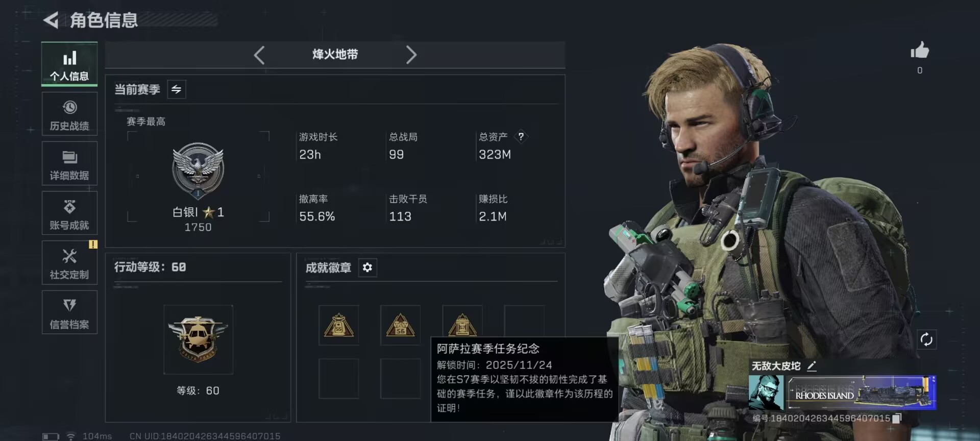Toggle season view with 当前赛季 swap icon
This screenshot has height=441, width=980.
[x=177, y=90]
